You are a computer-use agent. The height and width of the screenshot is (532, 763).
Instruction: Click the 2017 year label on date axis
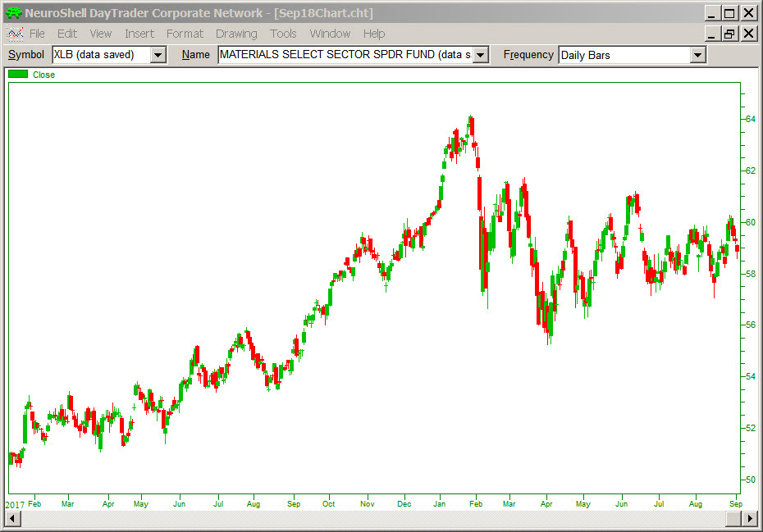(15, 505)
